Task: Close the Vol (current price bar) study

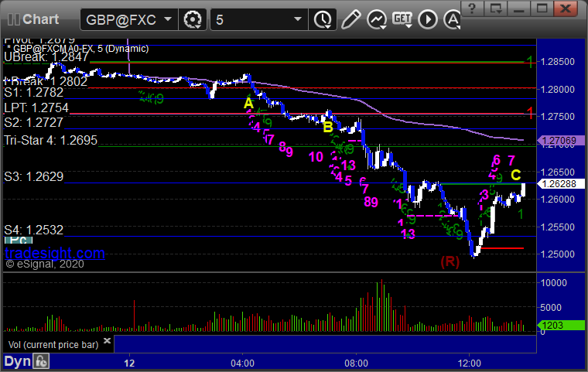Action: tap(107, 340)
